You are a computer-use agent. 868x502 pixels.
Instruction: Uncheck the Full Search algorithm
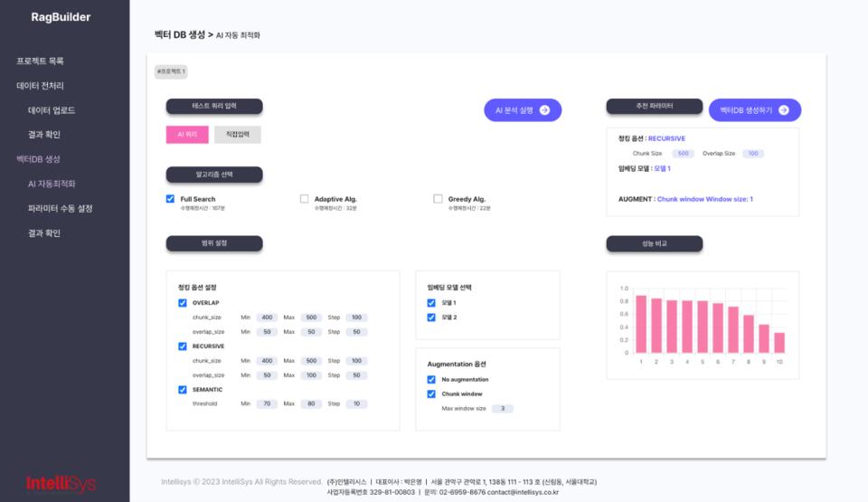[x=171, y=199]
